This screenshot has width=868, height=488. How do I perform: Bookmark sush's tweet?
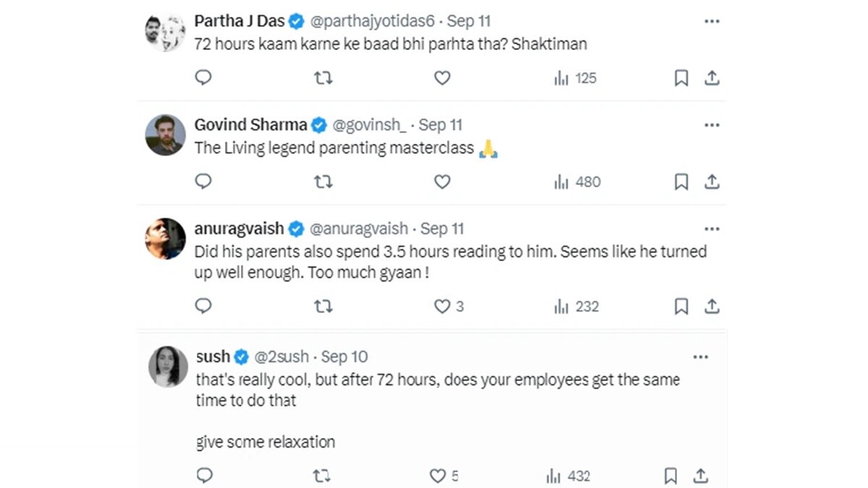pyautogui.click(x=671, y=476)
